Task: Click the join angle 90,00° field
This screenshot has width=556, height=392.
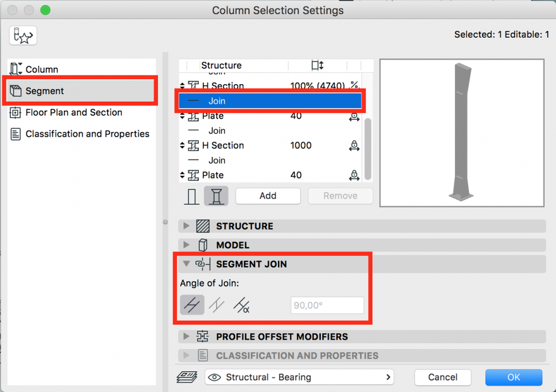Action: tap(327, 305)
